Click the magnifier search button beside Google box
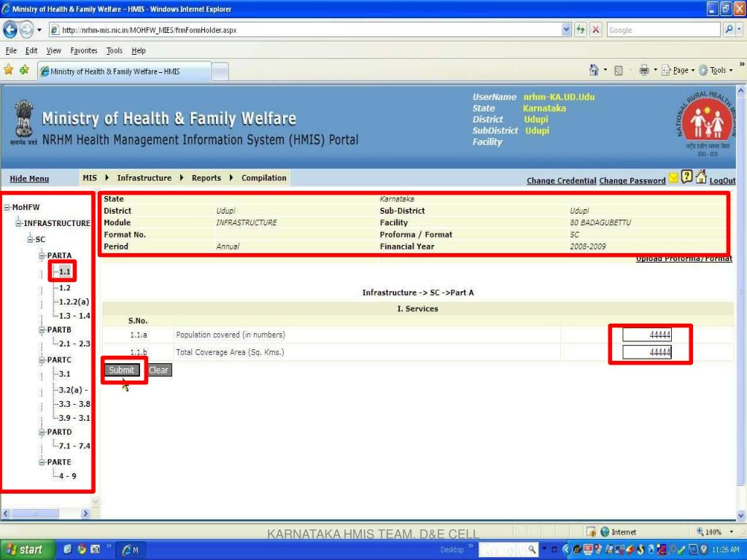Image resolution: width=747 pixels, height=560 pixels. point(729,30)
